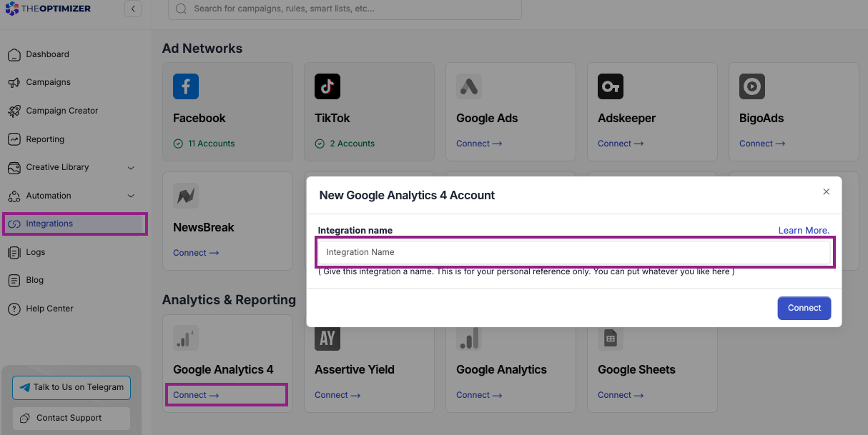
Task: Click the Google Ads logo icon
Action: point(469,86)
